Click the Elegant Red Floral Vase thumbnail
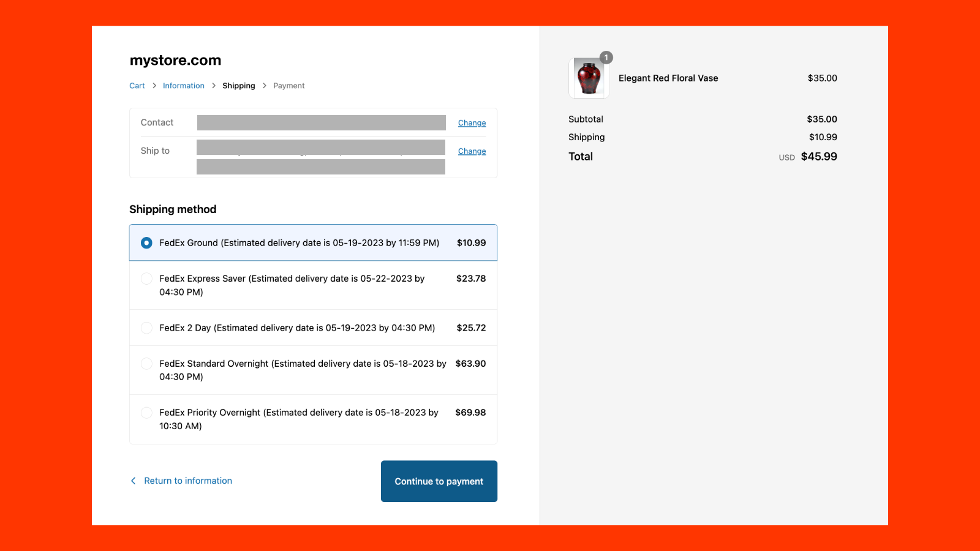The height and width of the screenshot is (551, 980). 589,78
